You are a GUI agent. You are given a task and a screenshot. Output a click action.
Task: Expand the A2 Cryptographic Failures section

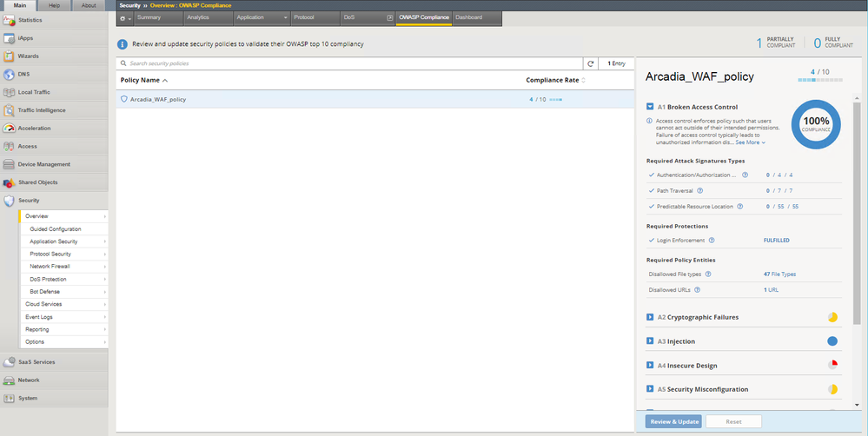650,317
